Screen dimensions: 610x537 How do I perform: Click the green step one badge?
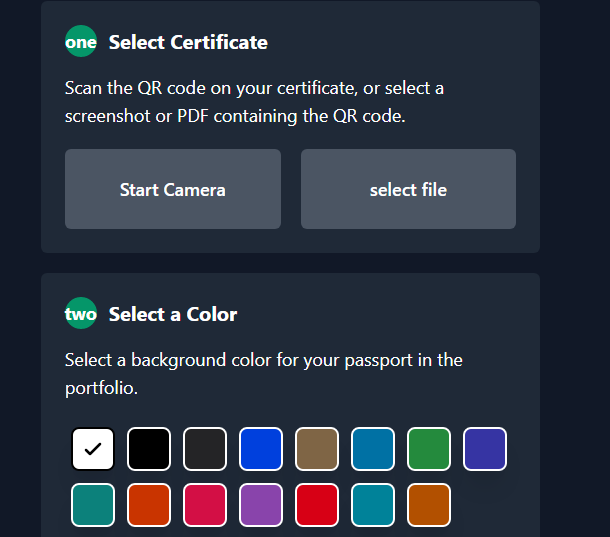click(x=81, y=42)
